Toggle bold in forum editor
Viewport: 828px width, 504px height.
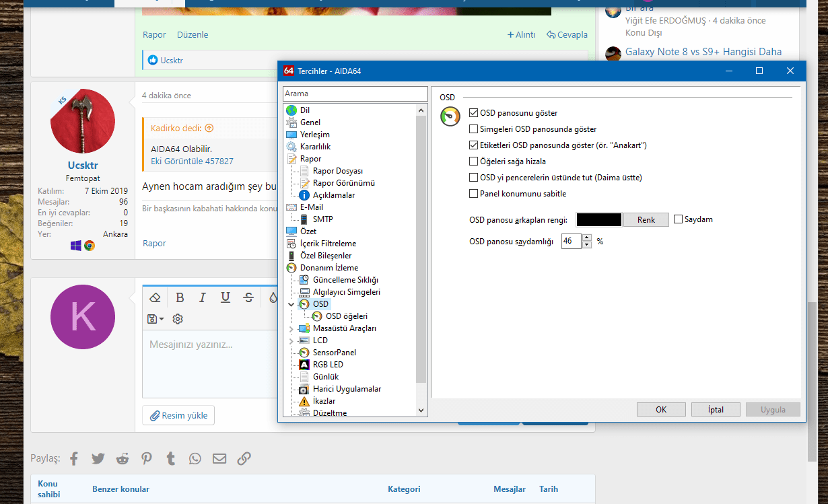[x=180, y=297]
